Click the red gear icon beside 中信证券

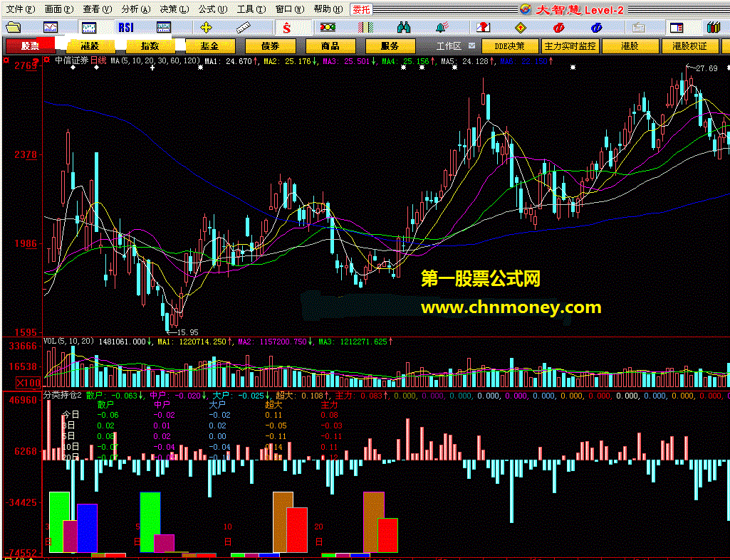click(x=46, y=60)
